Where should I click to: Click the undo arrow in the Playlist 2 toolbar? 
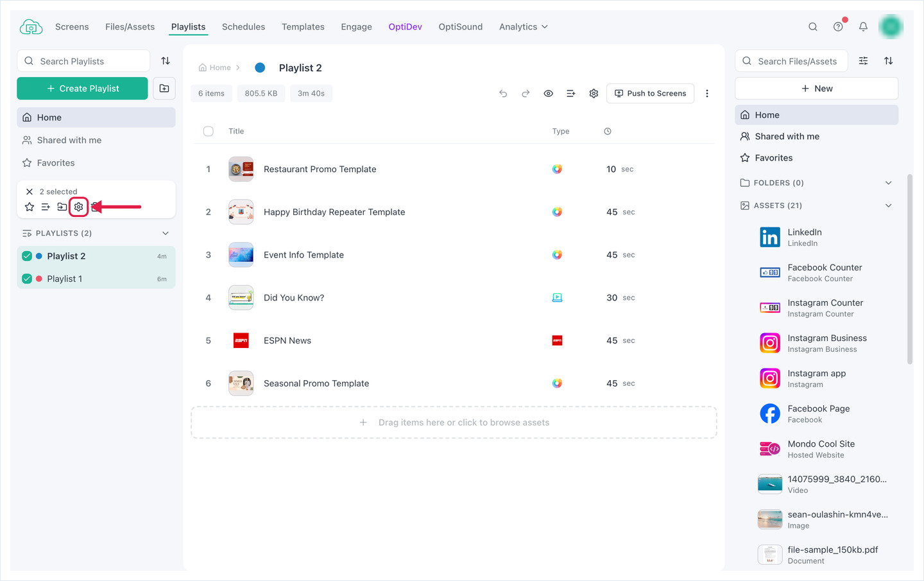point(503,94)
